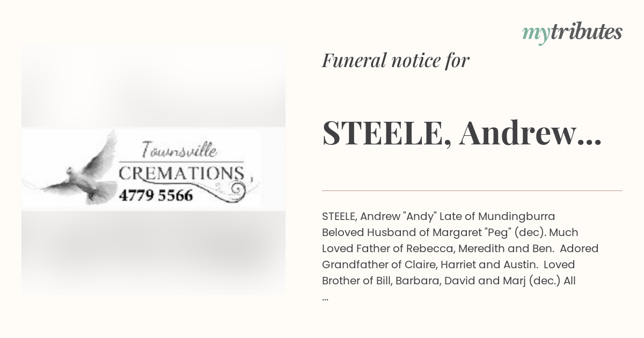
Task: Click the mytributes logo
Action: 572,33
